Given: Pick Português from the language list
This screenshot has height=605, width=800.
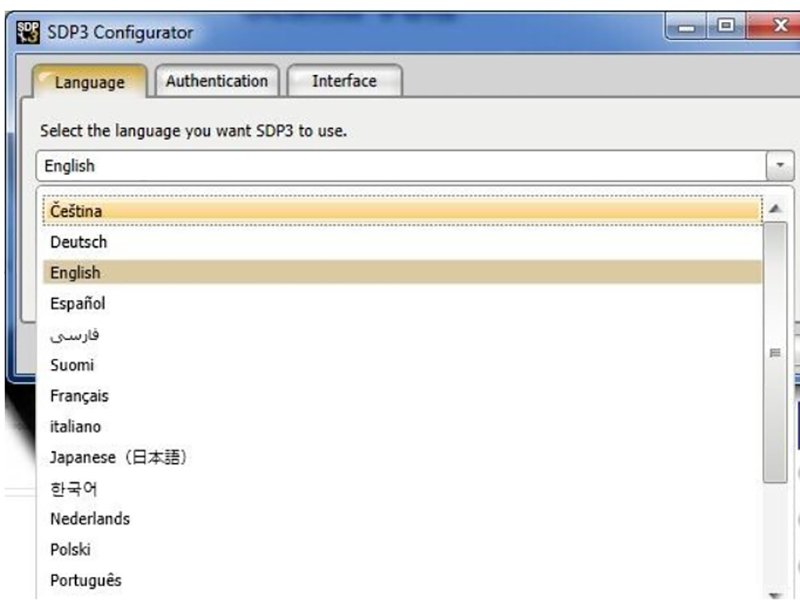Looking at the screenshot, I should coord(402,580).
